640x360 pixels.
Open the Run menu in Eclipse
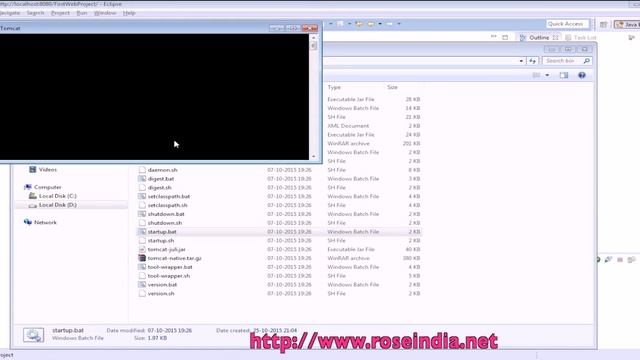point(82,13)
